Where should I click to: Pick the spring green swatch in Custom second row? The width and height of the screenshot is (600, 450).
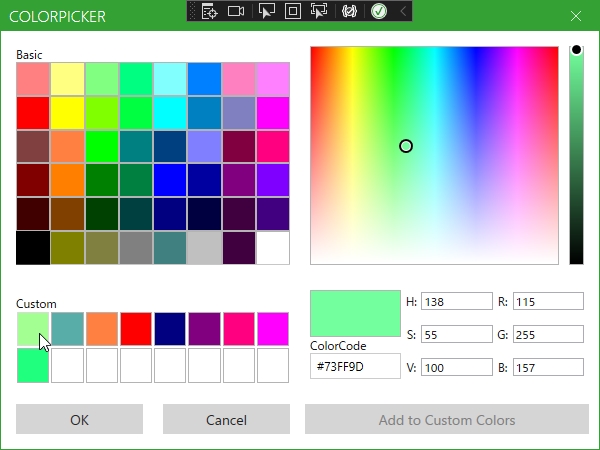pyautogui.click(x=33, y=365)
